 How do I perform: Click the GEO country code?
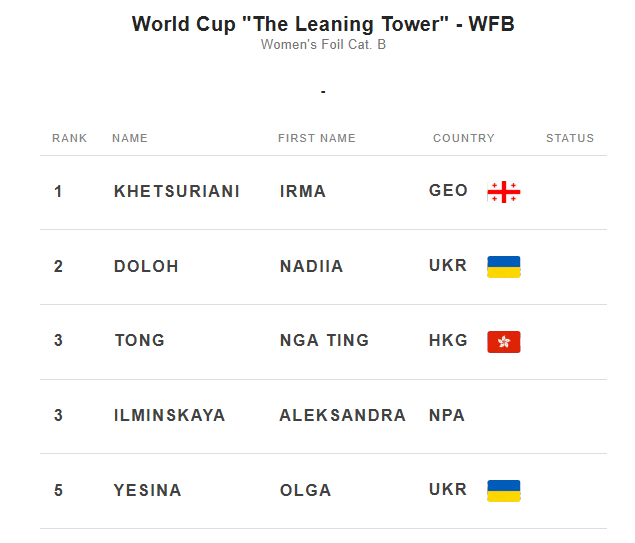click(x=448, y=190)
